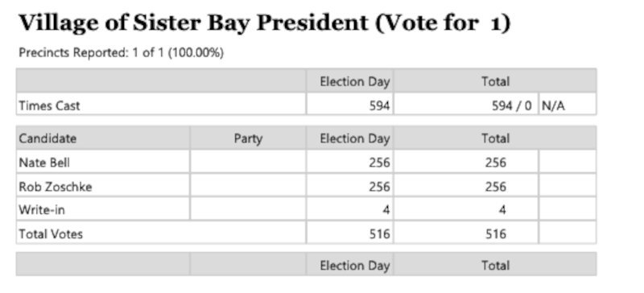Click the Total header in candidate table
This screenshot has height=293, width=644.
[495, 138]
